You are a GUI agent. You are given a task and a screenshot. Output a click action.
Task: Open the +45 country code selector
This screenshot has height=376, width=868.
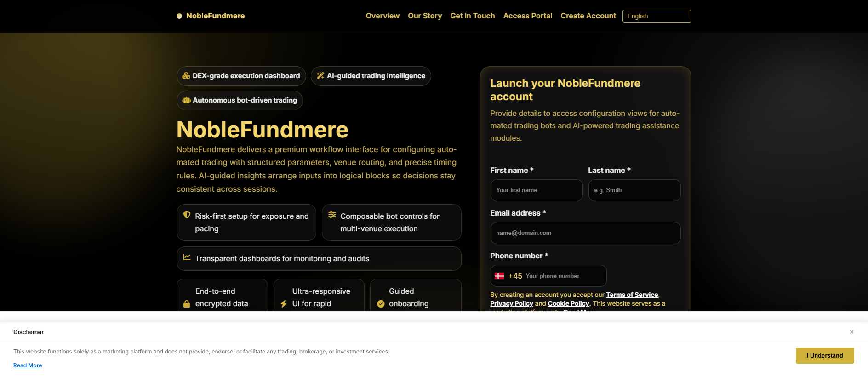[x=508, y=276]
